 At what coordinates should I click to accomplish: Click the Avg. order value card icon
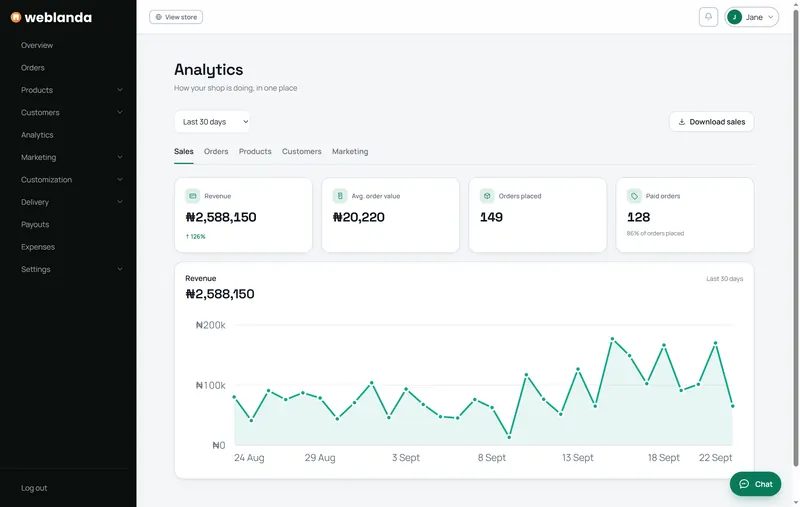pos(340,196)
